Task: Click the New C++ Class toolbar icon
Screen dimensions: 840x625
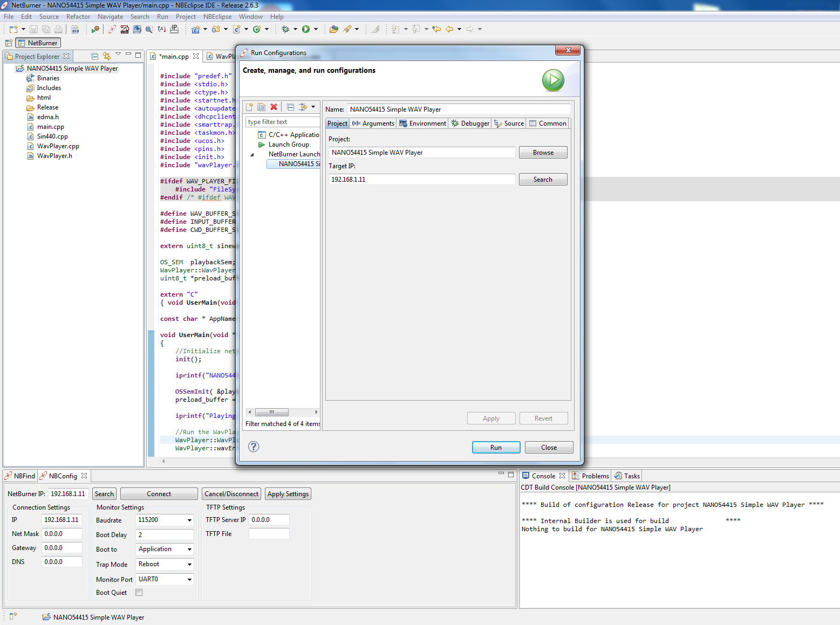Action: point(257,29)
